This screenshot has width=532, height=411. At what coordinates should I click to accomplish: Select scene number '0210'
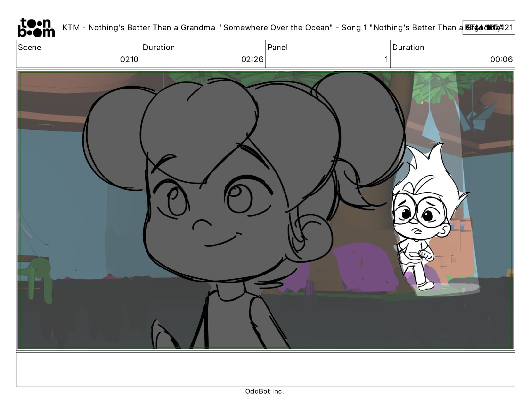coord(129,59)
